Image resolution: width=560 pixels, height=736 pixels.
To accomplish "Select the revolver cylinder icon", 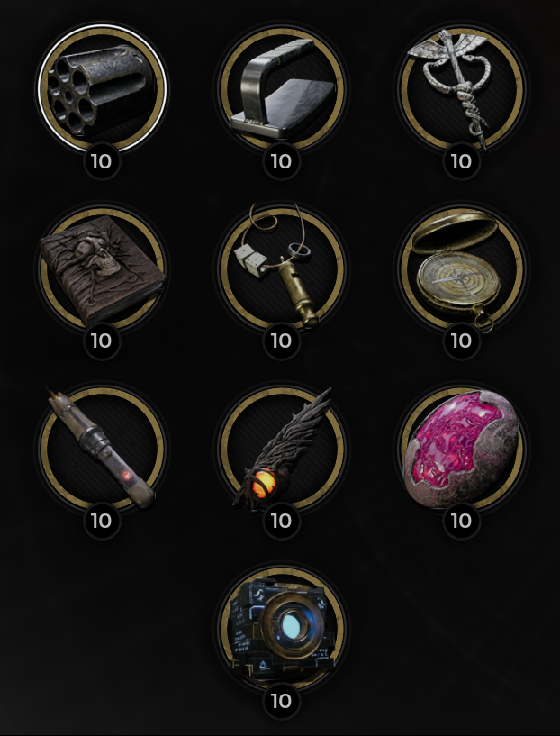I will [103, 88].
